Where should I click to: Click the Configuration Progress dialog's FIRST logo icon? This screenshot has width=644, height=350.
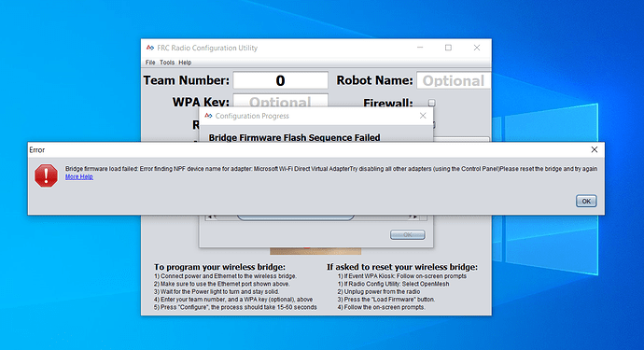point(209,116)
